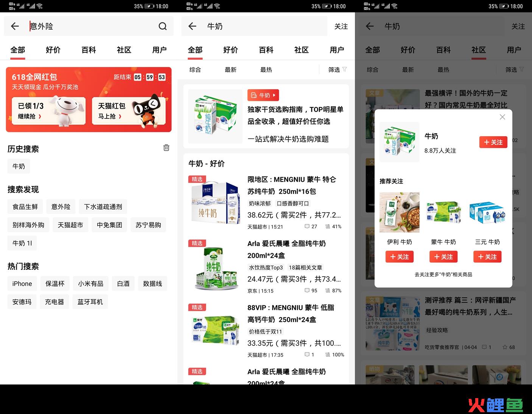532x414 pixels.
Task: Tap 安德玛 hot search chip
Action: pyautogui.click(x=22, y=302)
